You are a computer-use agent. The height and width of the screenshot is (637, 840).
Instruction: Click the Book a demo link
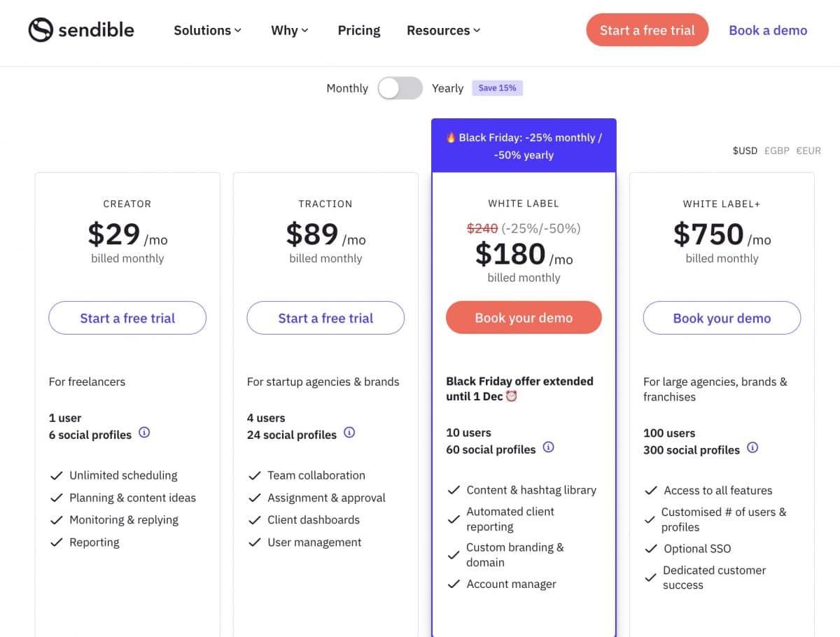click(x=768, y=30)
